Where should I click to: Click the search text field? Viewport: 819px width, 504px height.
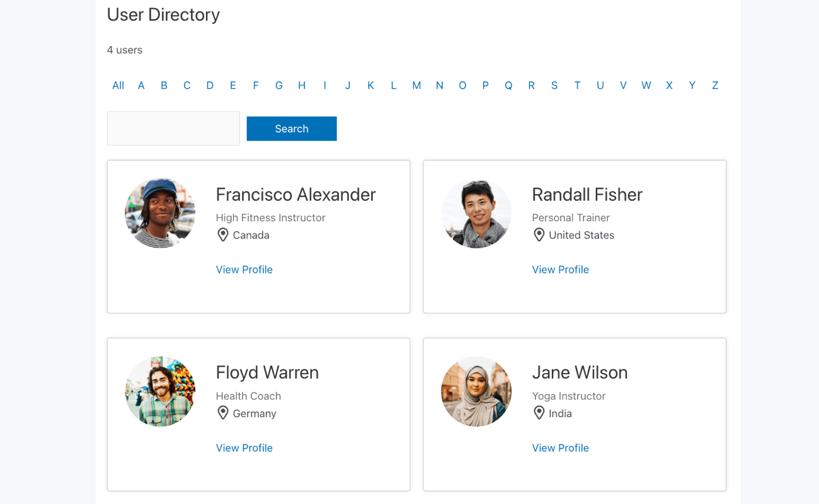173,129
